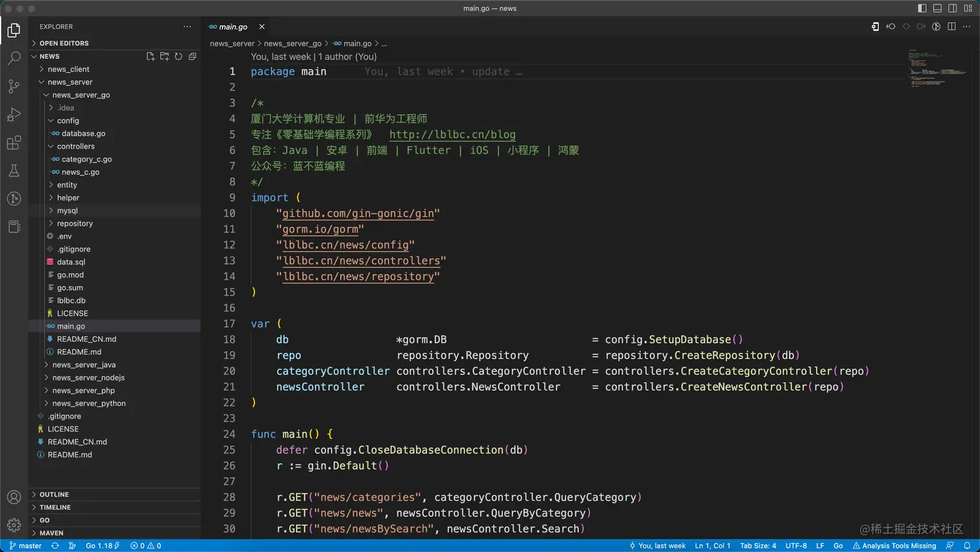Click the notifications bell in status bar
This screenshot has width=980, height=552.
967,546
